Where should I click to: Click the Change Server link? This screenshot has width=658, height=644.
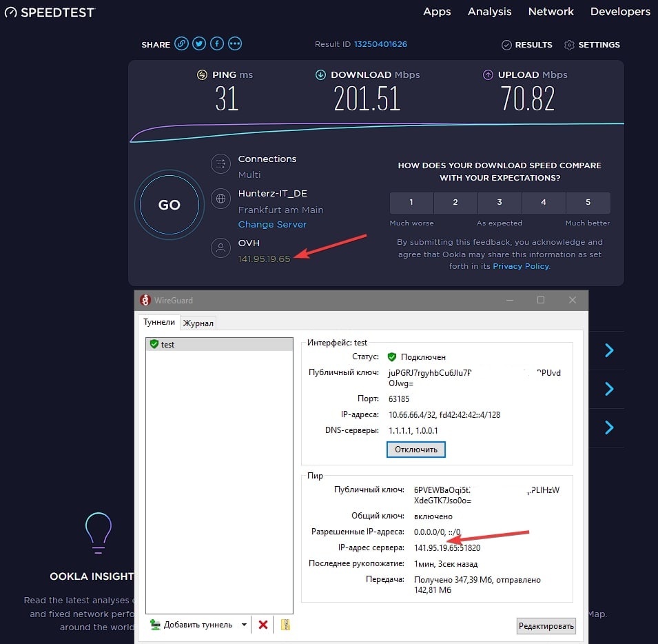click(272, 225)
